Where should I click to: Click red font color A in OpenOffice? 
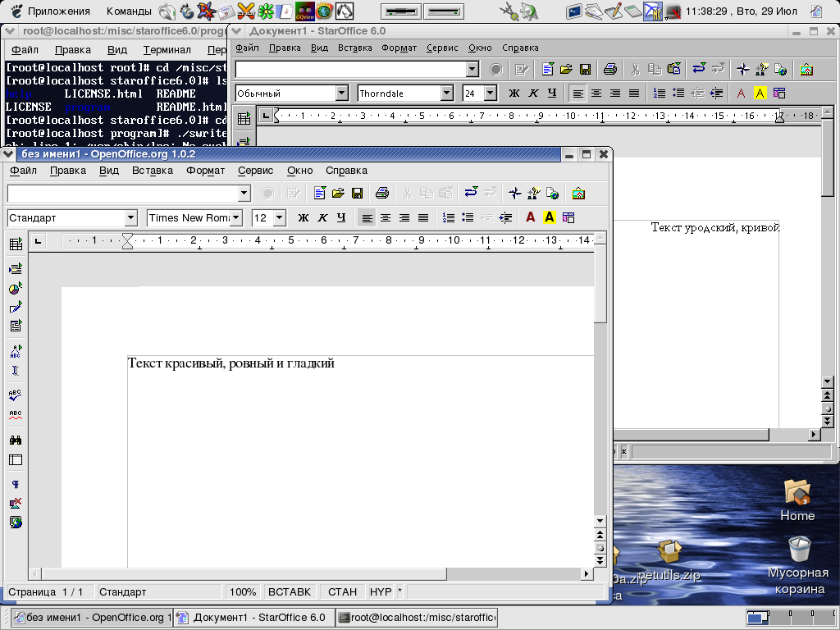pos(531,217)
